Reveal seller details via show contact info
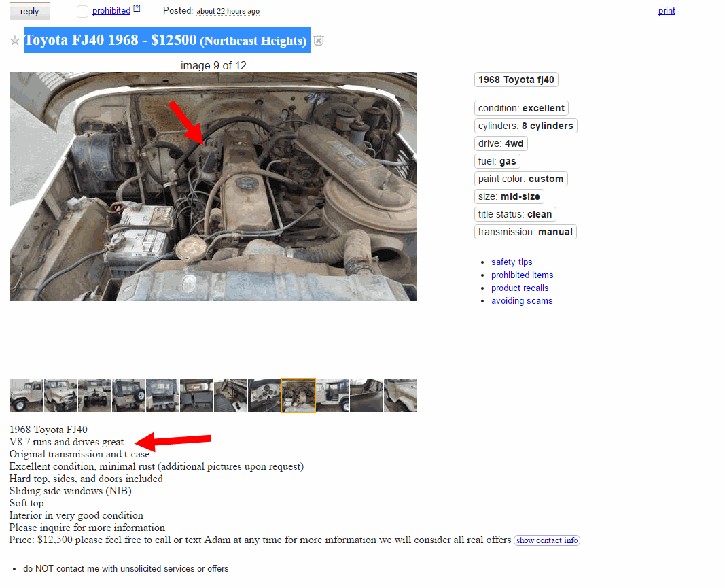Image resolution: width=725 pixels, height=588 pixels. 546,540
